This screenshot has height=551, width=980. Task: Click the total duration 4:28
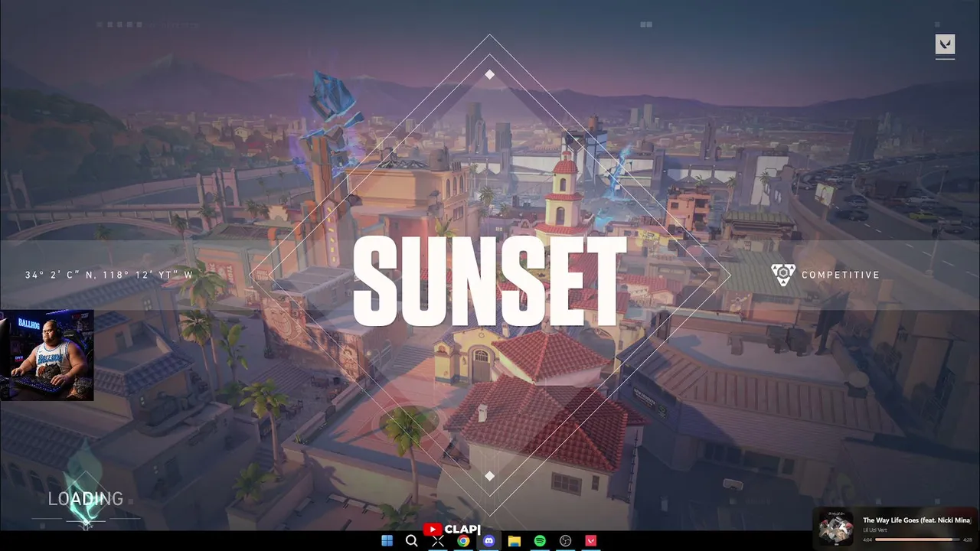pos(967,540)
